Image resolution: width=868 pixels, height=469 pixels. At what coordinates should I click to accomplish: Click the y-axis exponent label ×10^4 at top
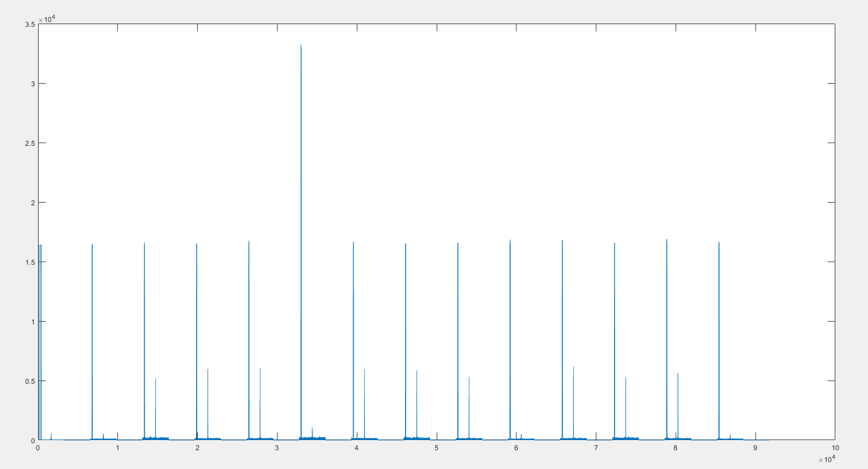pos(47,19)
